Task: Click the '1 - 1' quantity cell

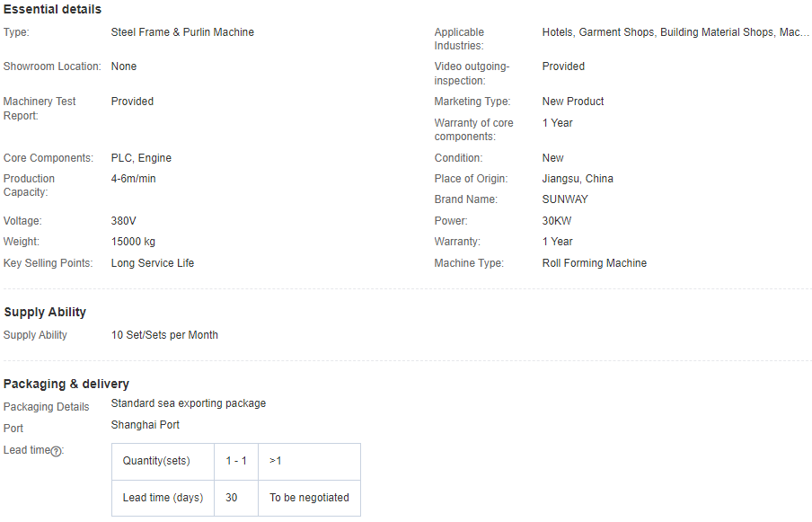Action: (236, 461)
